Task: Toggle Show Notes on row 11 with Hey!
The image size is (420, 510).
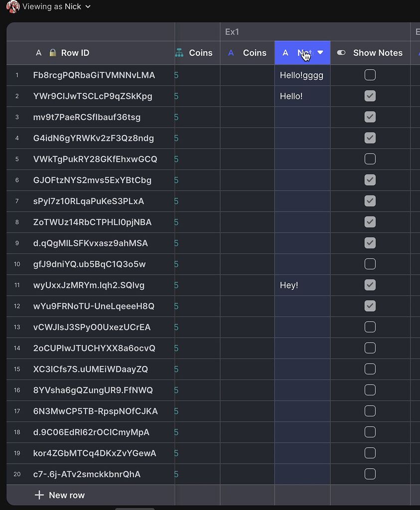Action: 370,285
